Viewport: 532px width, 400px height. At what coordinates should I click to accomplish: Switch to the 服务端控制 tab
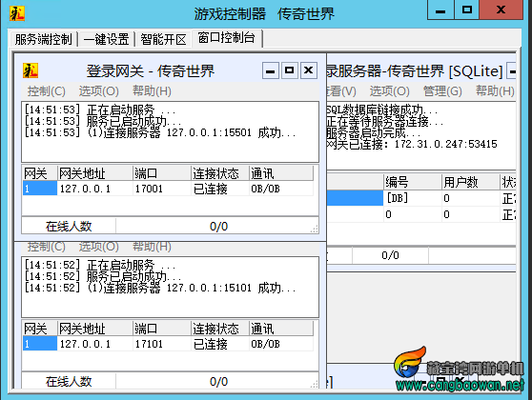44,39
